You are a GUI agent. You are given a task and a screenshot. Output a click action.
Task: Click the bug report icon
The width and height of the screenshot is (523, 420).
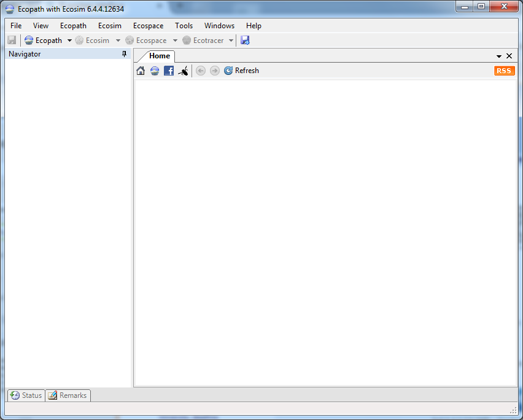(183, 71)
